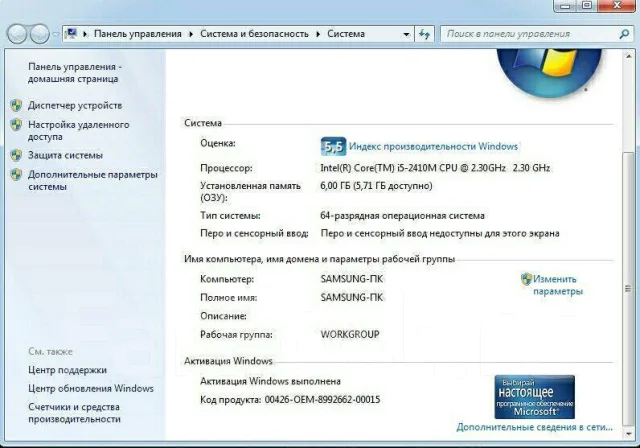Open Индекс производительности Windows link
This screenshot has width=640, height=448.
[433, 146]
